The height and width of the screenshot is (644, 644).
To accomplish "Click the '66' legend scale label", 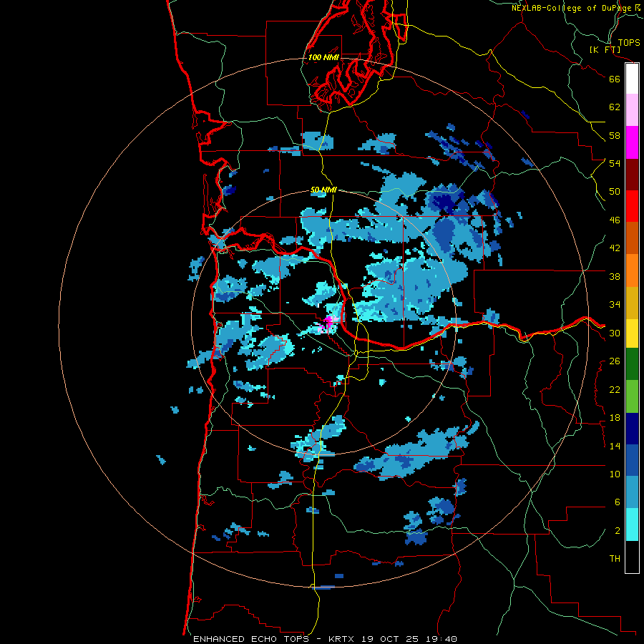I will coord(615,79).
